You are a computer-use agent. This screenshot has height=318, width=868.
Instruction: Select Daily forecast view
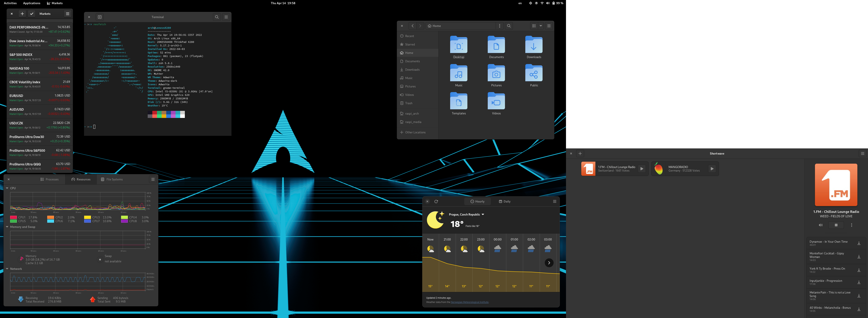(505, 202)
